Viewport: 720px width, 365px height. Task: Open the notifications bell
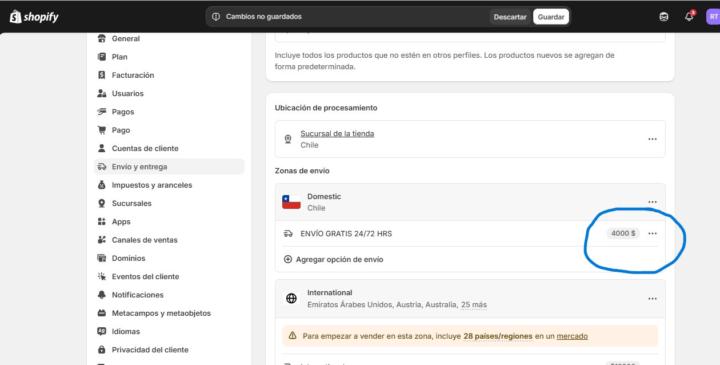[689, 17]
